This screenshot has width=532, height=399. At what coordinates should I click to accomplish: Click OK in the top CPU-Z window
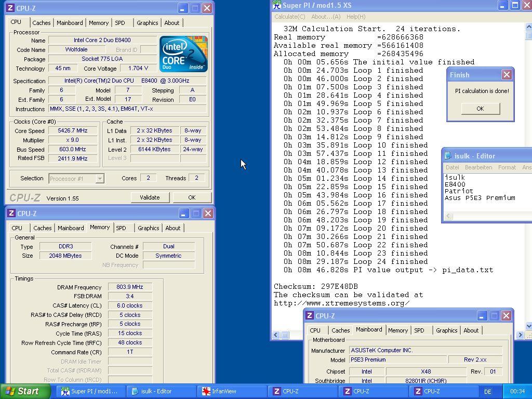tap(192, 197)
